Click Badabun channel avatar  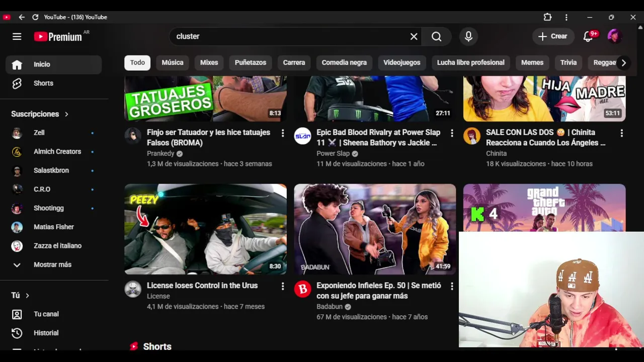point(302,289)
